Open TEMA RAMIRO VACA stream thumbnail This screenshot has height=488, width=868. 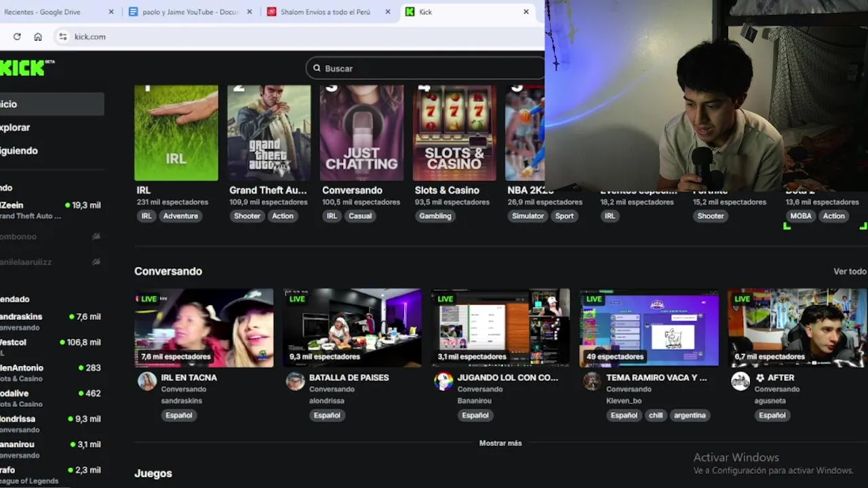(649, 328)
